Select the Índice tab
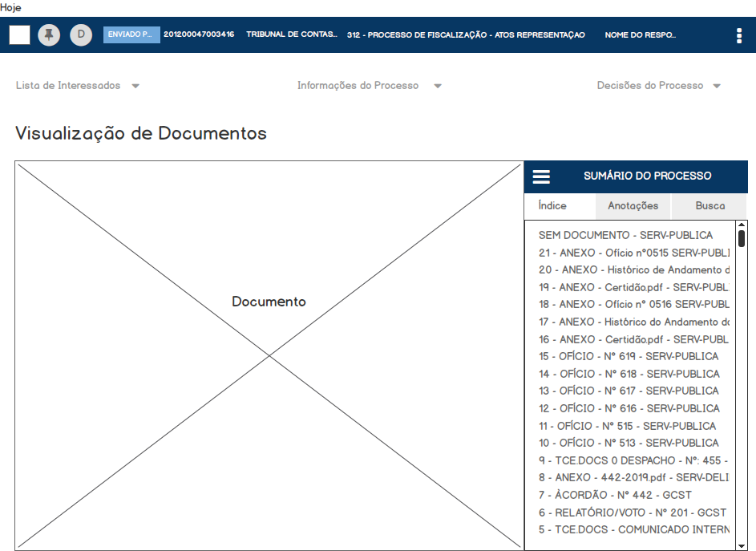This screenshot has height=551, width=756. tap(552, 206)
